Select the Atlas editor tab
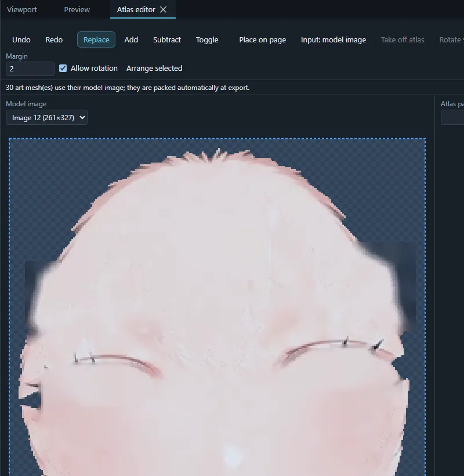 click(136, 10)
